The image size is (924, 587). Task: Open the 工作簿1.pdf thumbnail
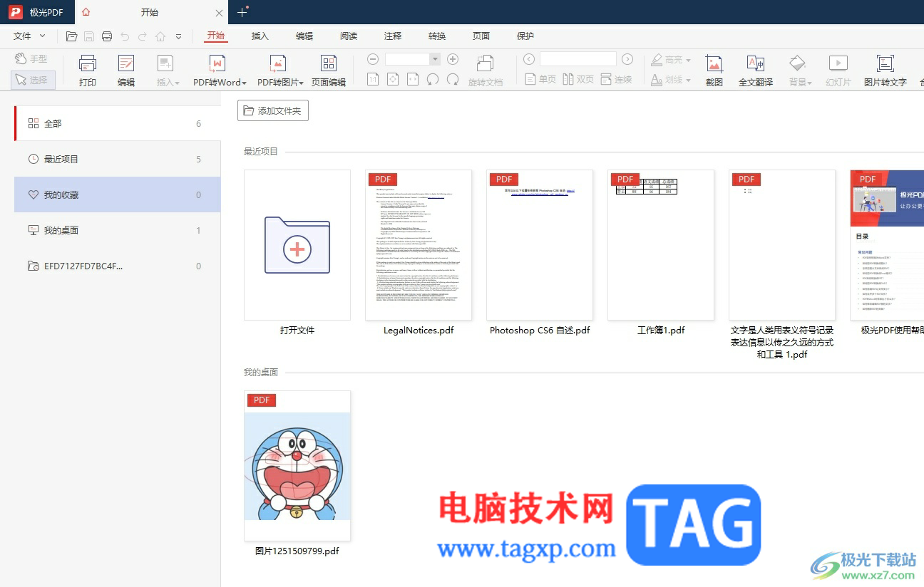point(661,245)
